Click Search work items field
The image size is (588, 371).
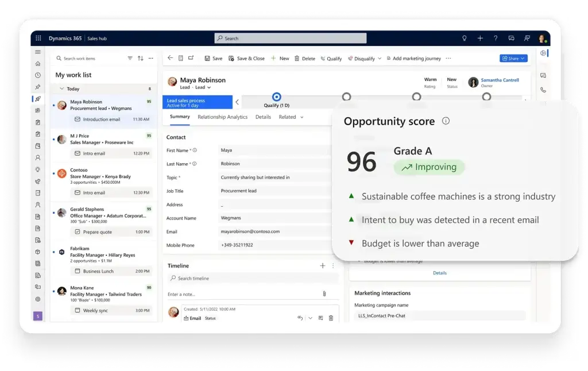tap(90, 58)
